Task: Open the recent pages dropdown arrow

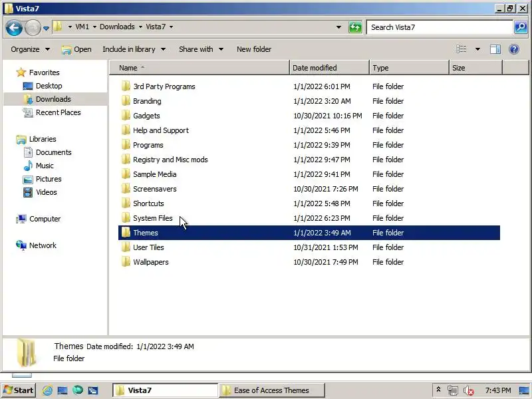Action: pos(46,28)
